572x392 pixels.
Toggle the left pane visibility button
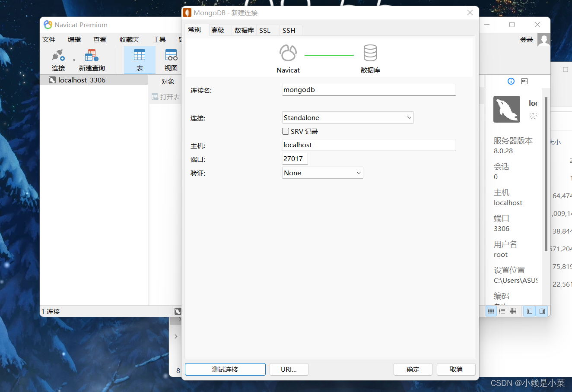click(x=529, y=311)
